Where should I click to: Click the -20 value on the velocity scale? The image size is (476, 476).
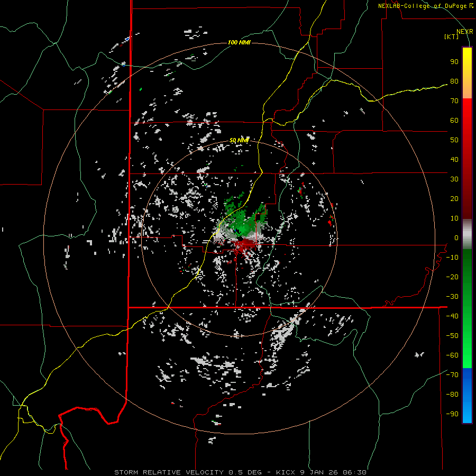tap(452, 277)
